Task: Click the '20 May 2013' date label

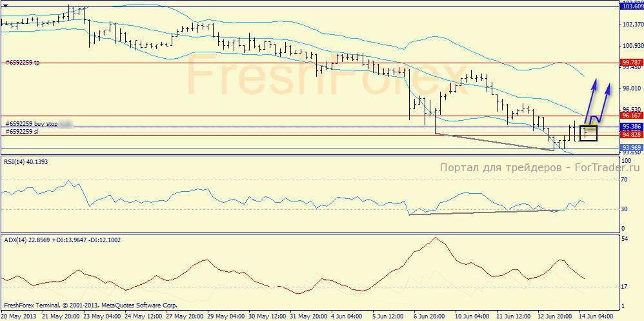Action: pyautogui.click(x=18, y=316)
